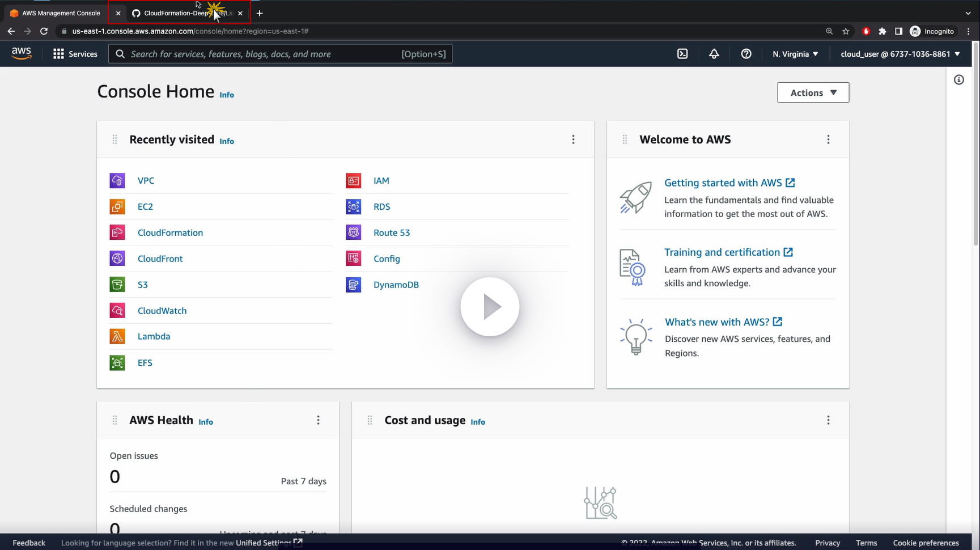Open the EC2 service icon
The height and width of the screenshot is (550, 980).
point(117,207)
